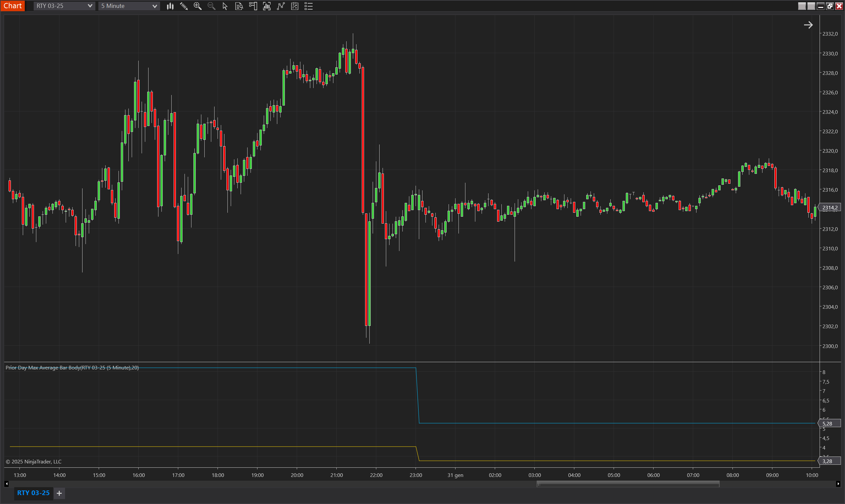
Task: Click the 13:00 time axis label
Action: coord(20,475)
